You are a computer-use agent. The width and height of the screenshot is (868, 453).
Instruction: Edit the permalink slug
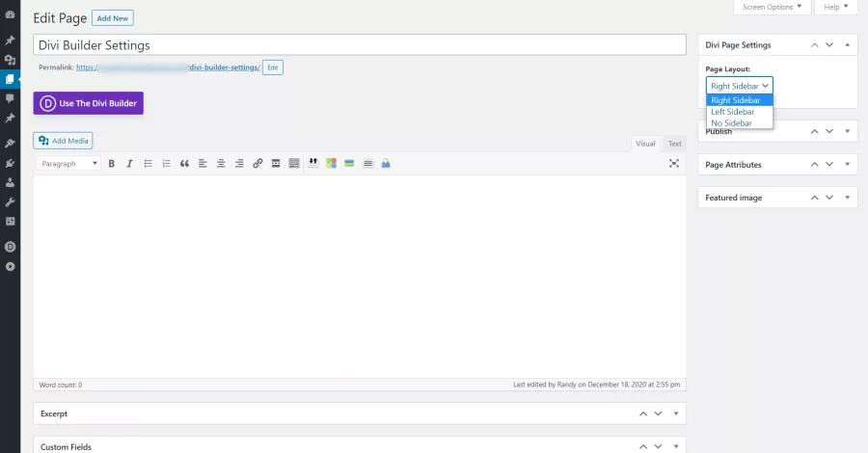273,67
